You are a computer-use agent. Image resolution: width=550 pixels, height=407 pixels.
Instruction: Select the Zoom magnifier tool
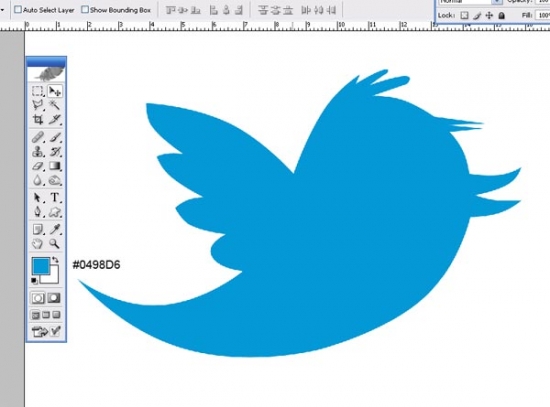55,243
